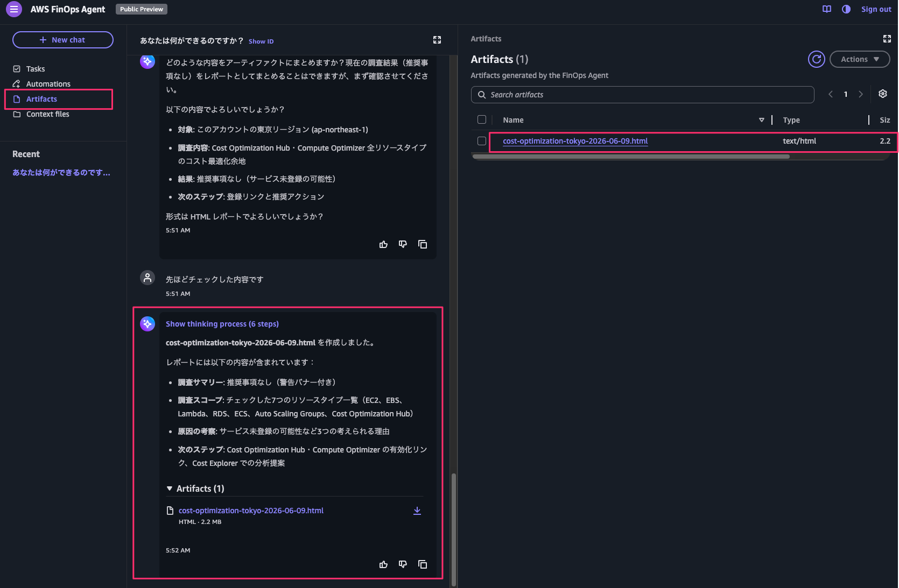Open the documentation book icon
The height and width of the screenshot is (588, 899).
827,9
